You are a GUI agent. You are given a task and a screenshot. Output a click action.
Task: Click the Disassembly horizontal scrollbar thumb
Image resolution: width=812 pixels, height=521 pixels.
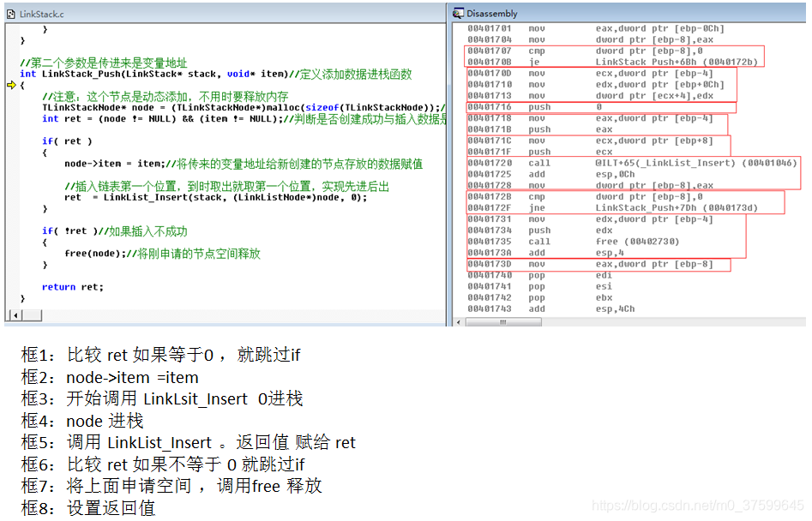(502, 322)
